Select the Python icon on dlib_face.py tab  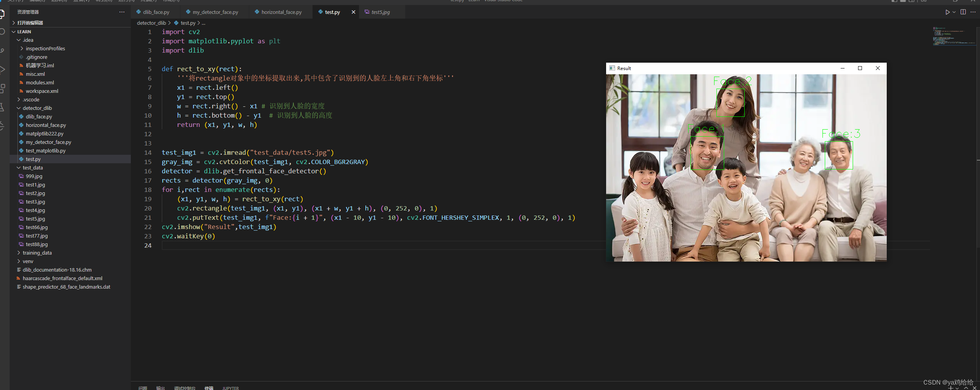tap(139, 12)
